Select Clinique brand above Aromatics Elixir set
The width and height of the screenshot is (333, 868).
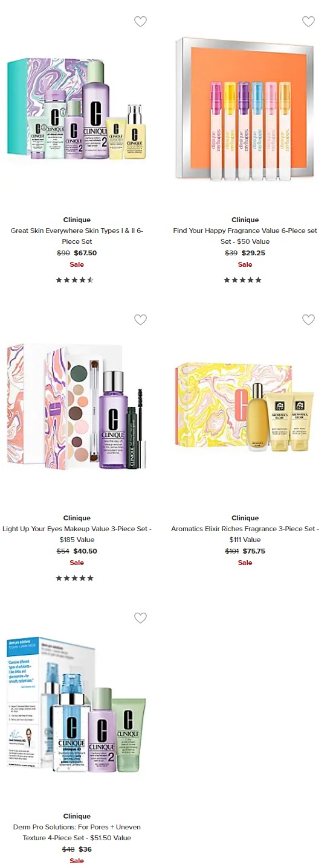click(x=245, y=518)
